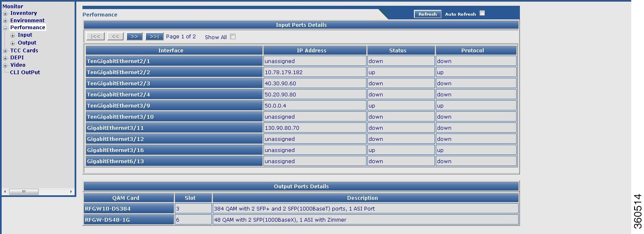Screen dimensions: 644x234
Task: Open Environment in the Monitor tree
Action: coord(27,20)
